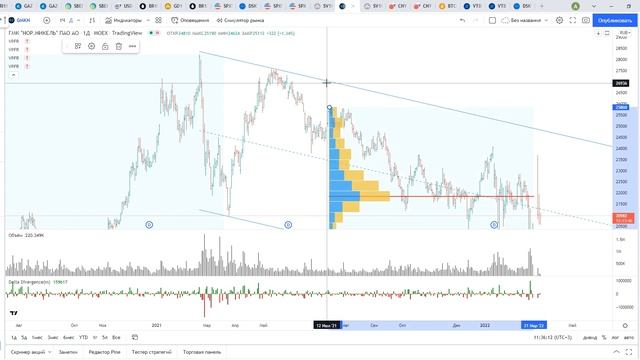Open the Скринер акций (Stock screener) tab

28,352
